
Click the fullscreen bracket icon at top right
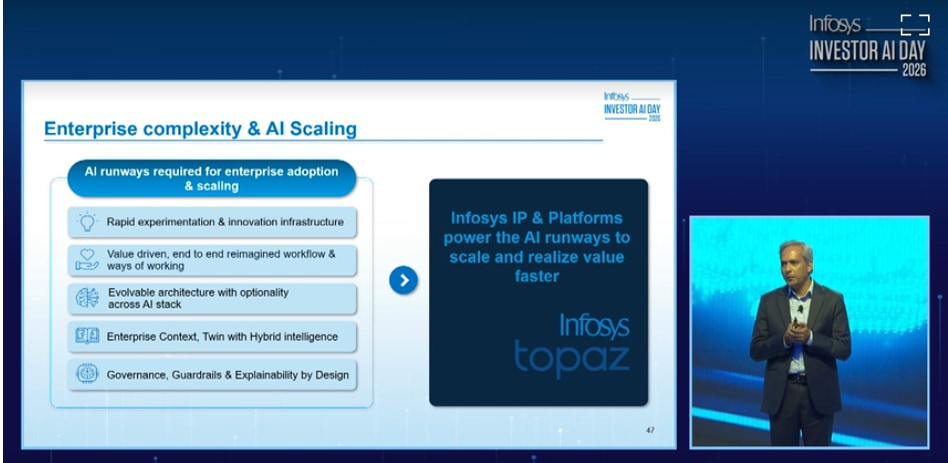pyautogui.click(x=914, y=25)
